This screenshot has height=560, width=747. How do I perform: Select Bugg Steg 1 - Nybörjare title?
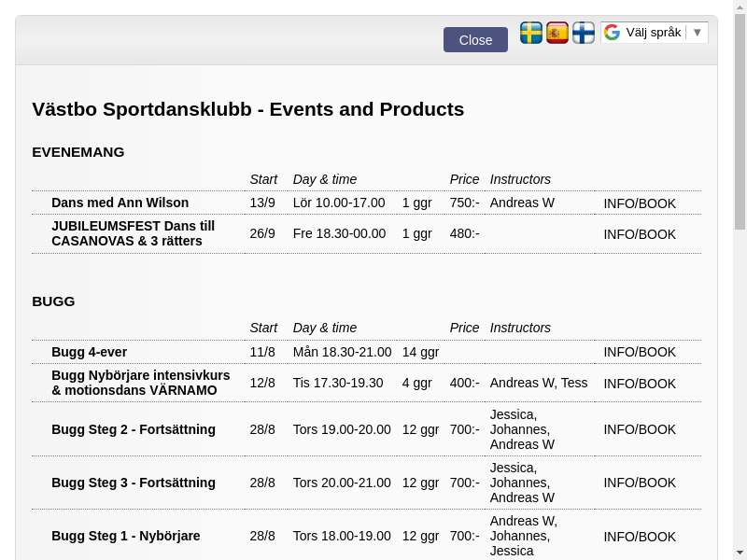[x=126, y=536]
